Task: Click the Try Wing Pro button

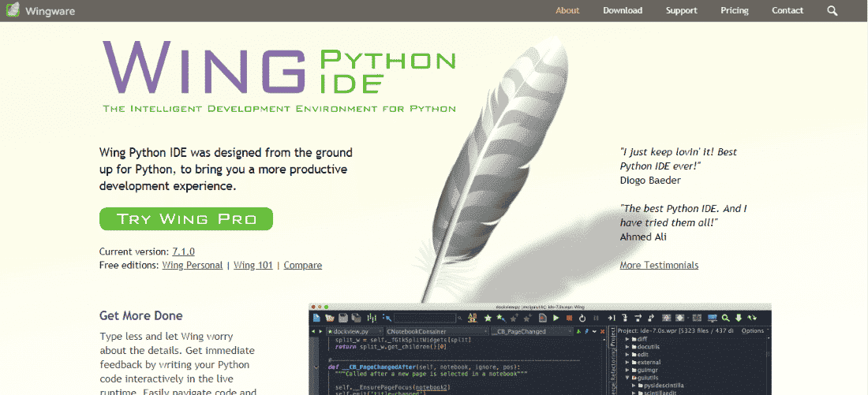Action: click(186, 218)
